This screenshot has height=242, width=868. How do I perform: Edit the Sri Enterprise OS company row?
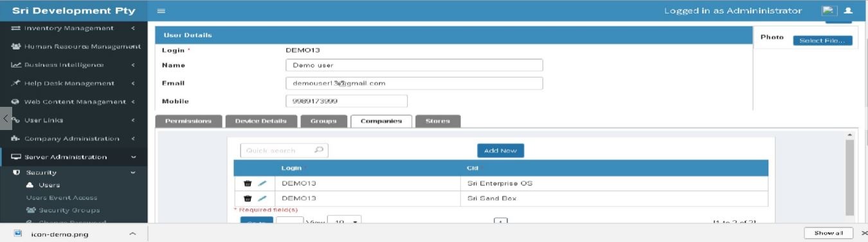[262, 183]
